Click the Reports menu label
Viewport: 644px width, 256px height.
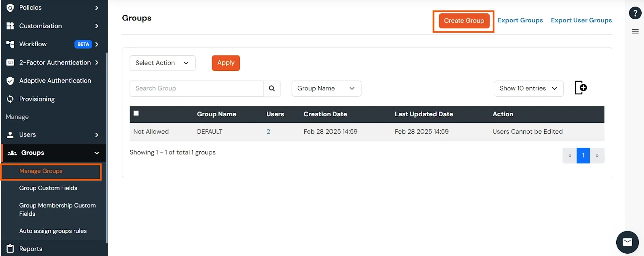click(x=31, y=249)
